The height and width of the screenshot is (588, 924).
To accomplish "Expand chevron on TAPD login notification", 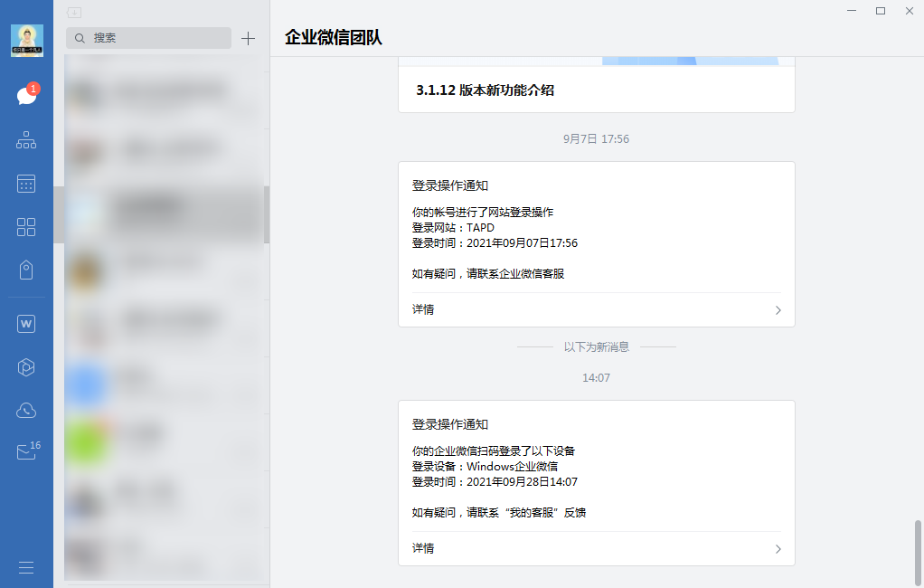I will [x=778, y=310].
